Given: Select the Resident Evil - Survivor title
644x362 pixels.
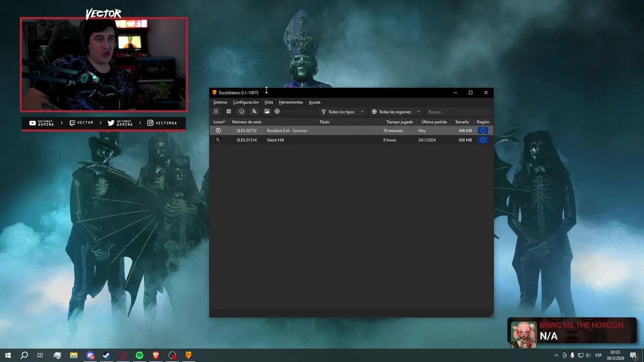Looking at the screenshot, I should pos(287,131).
